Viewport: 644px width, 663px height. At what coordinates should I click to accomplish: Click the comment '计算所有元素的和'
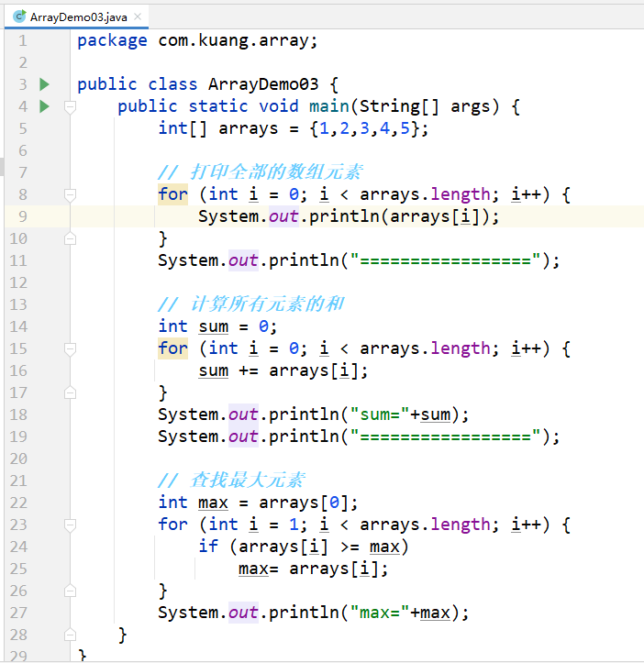(x=267, y=304)
